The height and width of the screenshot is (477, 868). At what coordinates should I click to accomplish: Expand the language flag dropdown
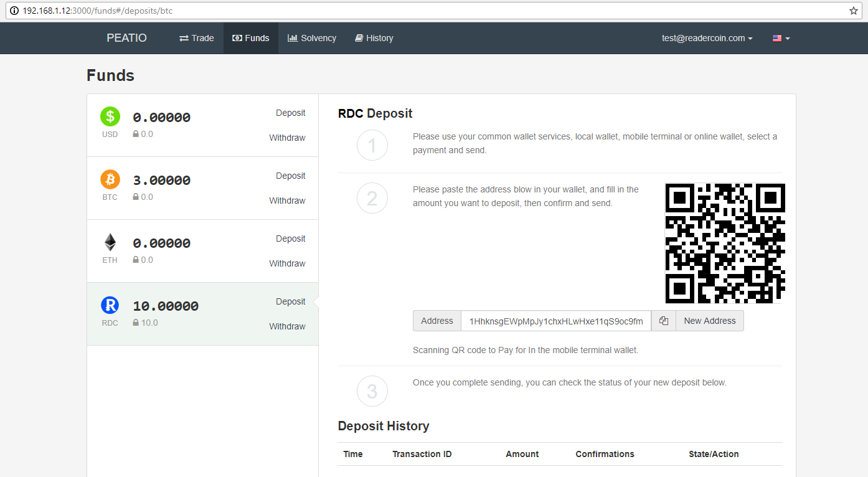(781, 38)
